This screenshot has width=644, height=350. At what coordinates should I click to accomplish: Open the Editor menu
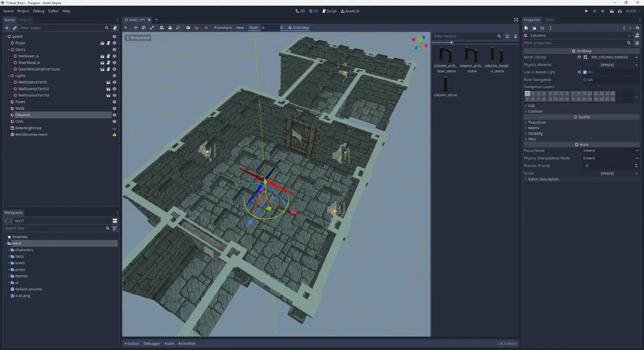[x=54, y=11]
